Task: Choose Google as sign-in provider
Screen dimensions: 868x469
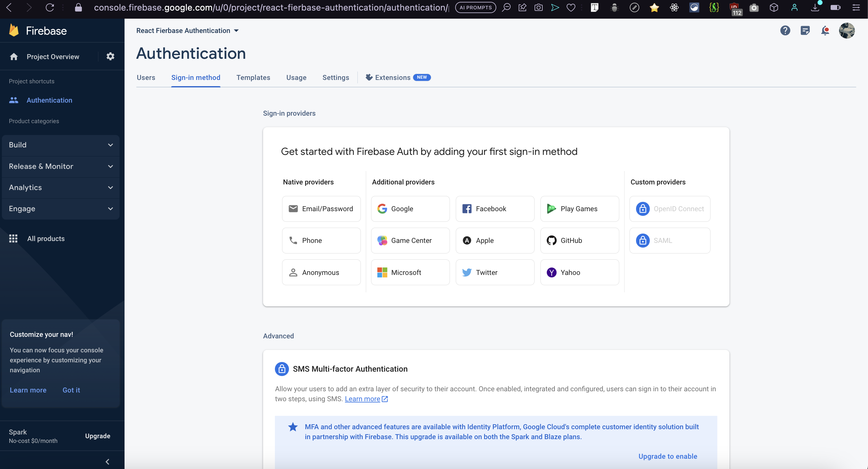Action: tap(410, 209)
